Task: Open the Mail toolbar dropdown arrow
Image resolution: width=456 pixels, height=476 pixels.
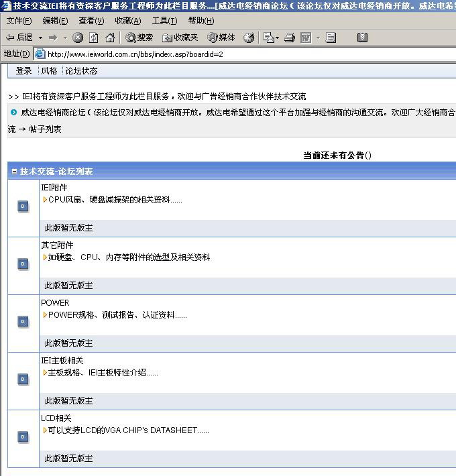Action: pos(278,38)
